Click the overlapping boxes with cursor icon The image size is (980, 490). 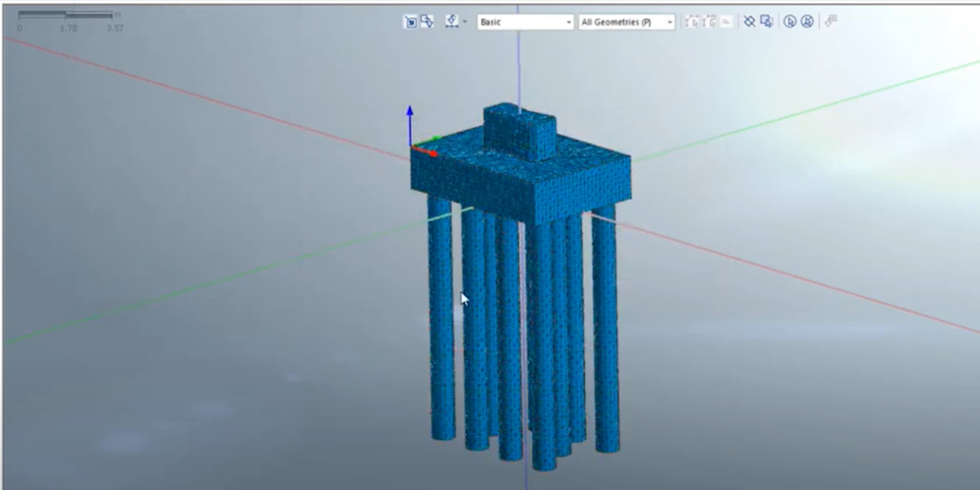pos(766,22)
